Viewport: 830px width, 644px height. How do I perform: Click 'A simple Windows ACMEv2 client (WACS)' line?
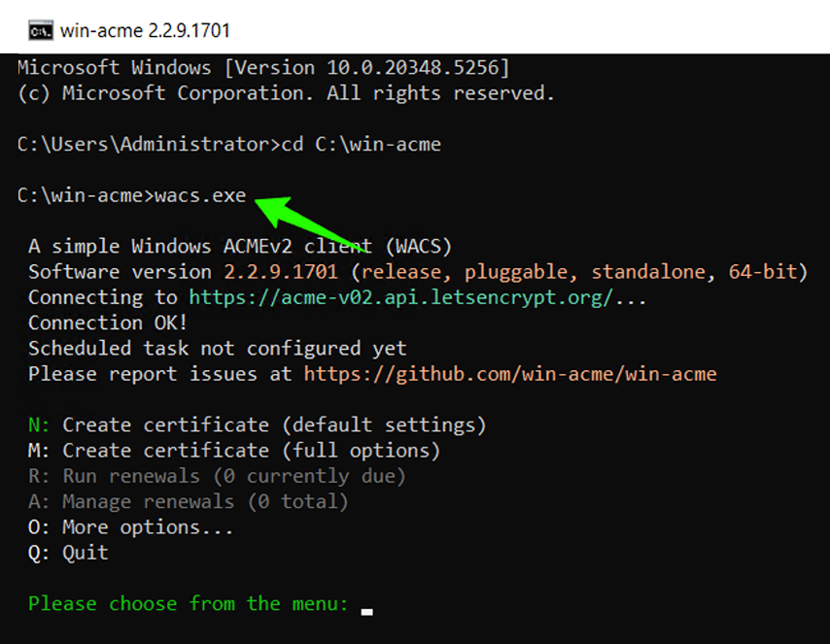coord(240,247)
